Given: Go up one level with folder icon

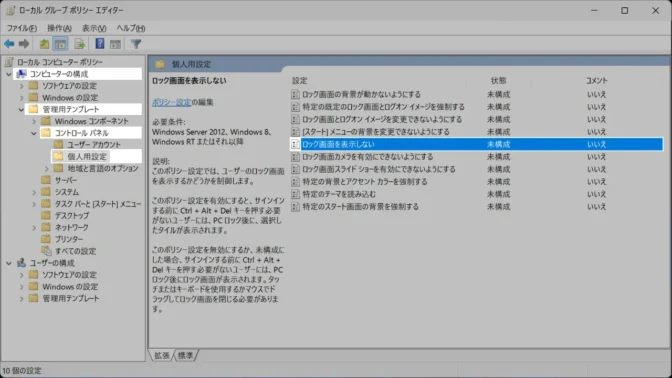Looking at the screenshot, I should 44,44.
